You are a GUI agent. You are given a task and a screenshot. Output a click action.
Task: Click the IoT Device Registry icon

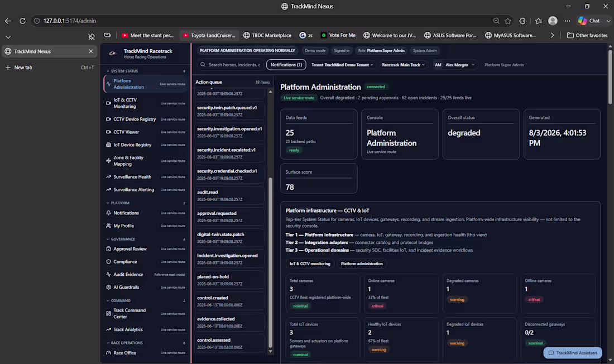[108, 145]
